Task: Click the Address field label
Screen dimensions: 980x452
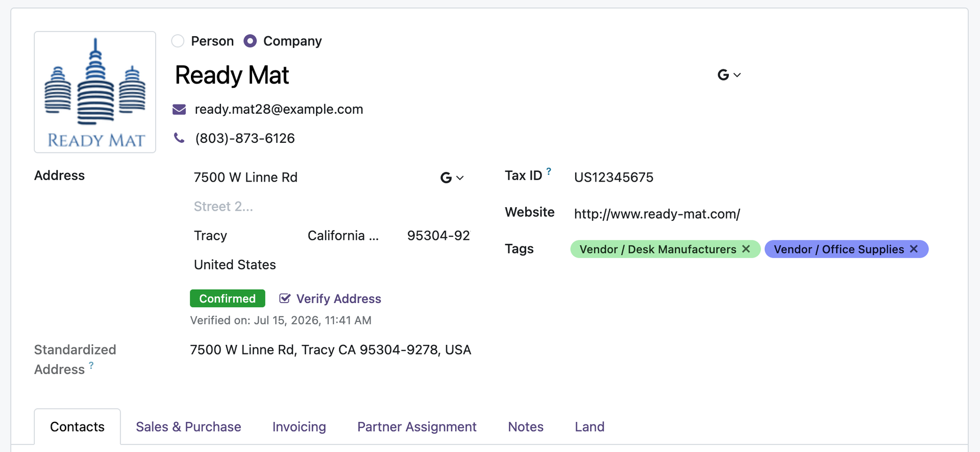Action: point(59,175)
